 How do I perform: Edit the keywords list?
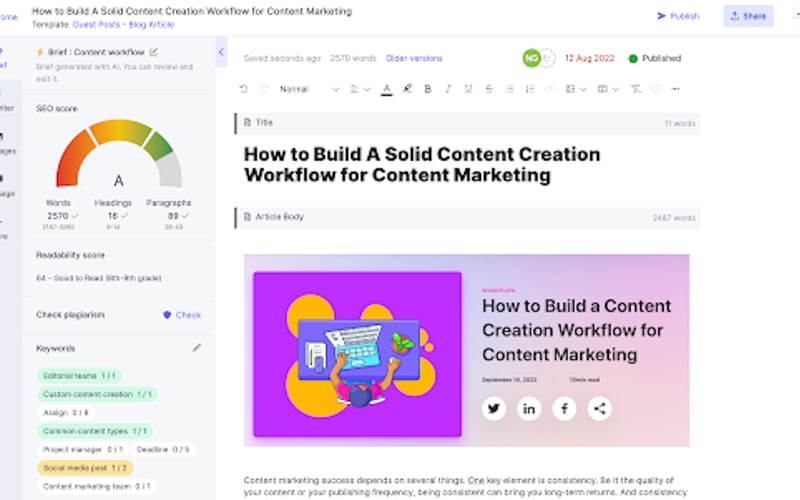(196, 348)
